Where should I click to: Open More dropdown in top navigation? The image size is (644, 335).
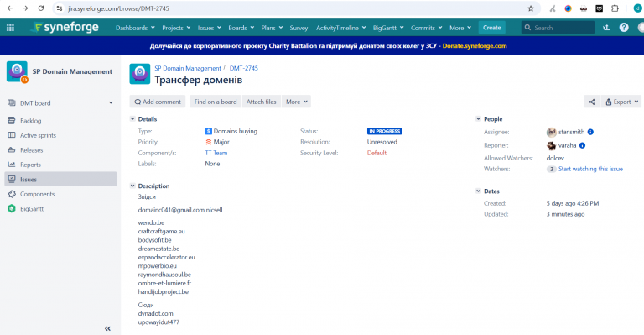coord(460,28)
